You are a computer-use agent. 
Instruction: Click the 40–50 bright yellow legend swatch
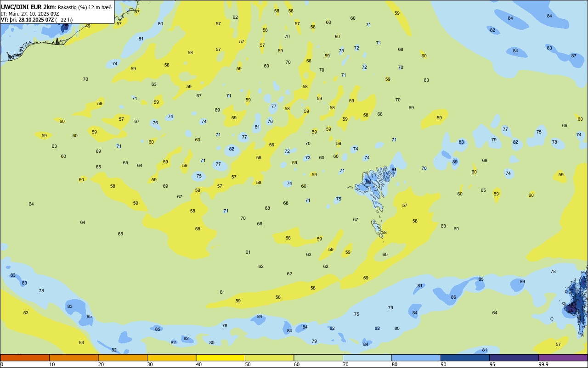pyautogui.click(x=220, y=357)
